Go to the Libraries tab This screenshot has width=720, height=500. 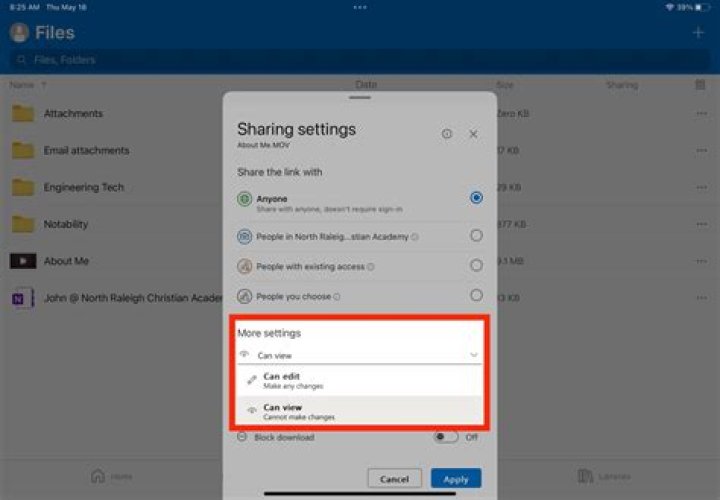(603, 476)
